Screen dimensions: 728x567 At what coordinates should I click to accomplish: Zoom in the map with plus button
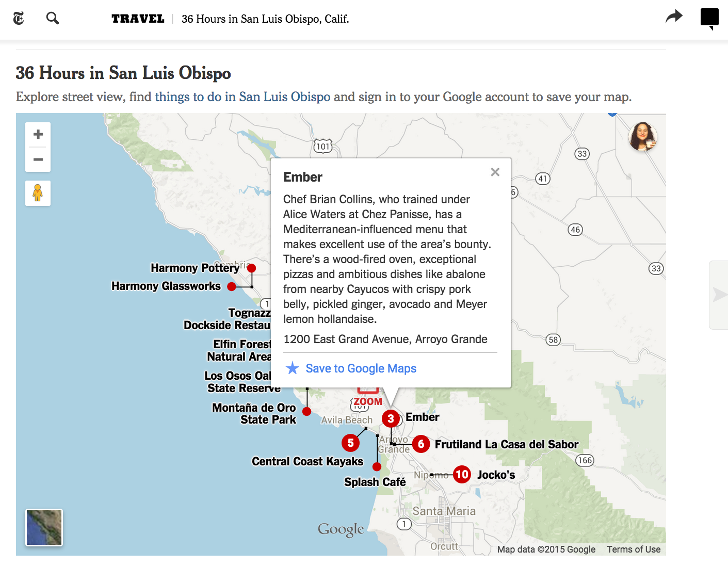pos(38,135)
